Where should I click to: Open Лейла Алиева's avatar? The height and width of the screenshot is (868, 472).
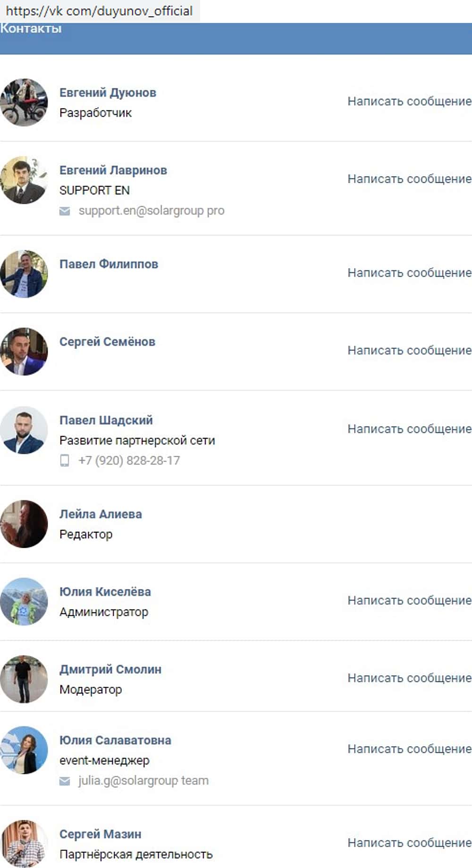[x=24, y=524]
